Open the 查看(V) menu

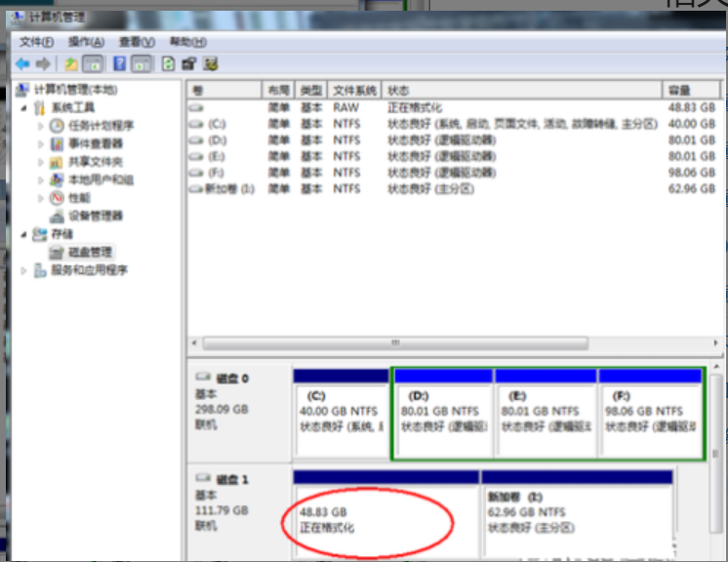point(137,42)
